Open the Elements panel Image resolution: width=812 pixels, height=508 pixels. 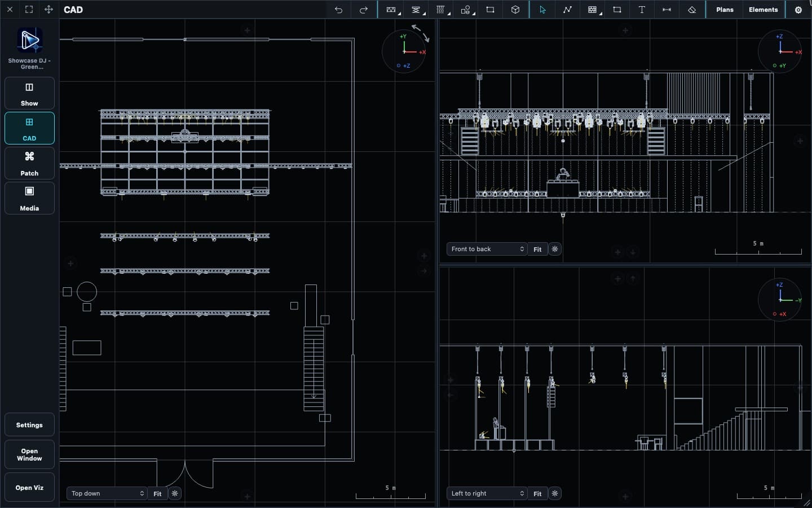point(763,10)
